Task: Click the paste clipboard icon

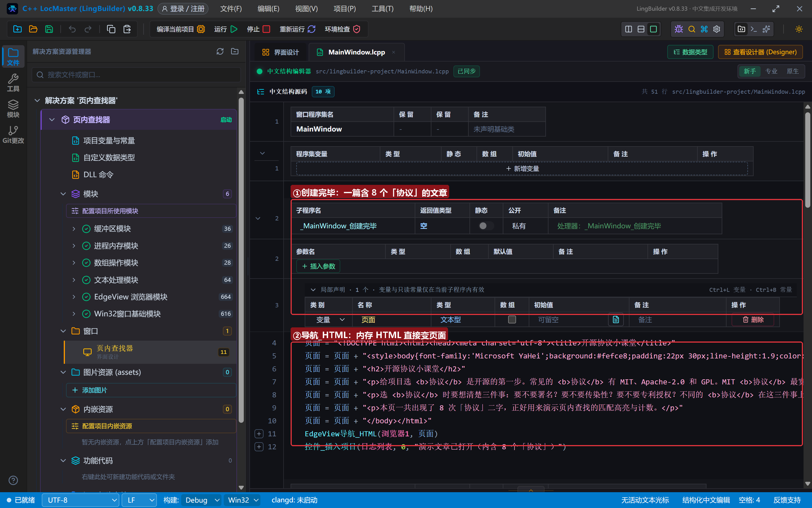Action: click(127, 29)
